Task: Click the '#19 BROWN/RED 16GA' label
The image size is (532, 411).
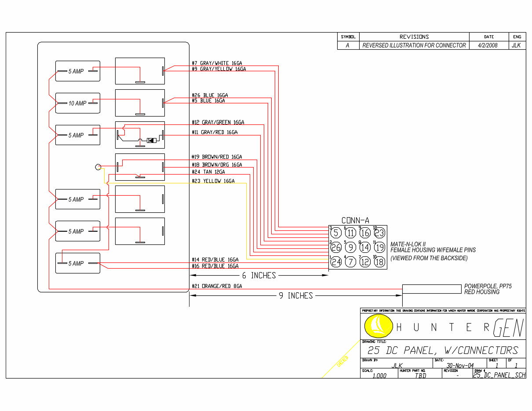Action: tap(217, 156)
